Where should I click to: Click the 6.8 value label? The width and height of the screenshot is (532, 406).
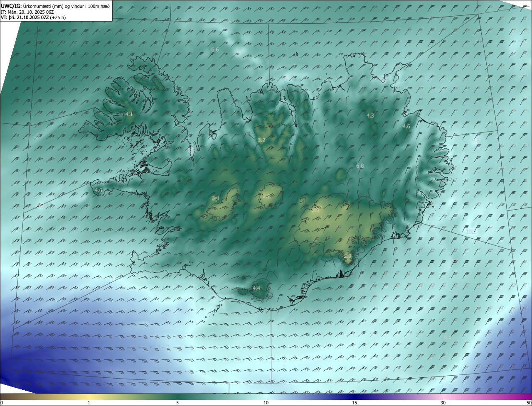point(360,166)
